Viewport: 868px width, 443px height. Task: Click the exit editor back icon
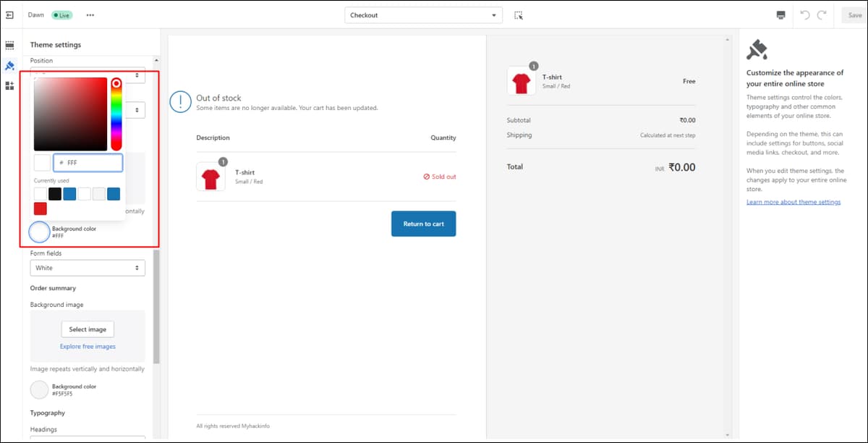click(9, 14)
